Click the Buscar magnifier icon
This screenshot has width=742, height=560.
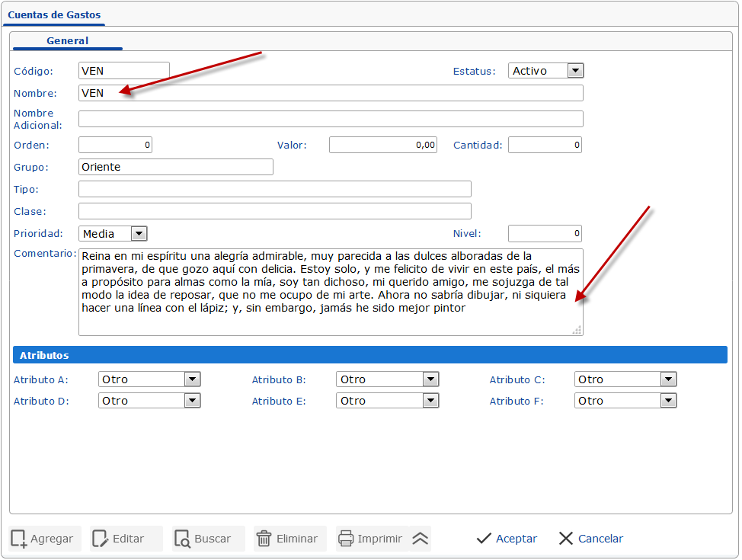click(x=183, y=539)
